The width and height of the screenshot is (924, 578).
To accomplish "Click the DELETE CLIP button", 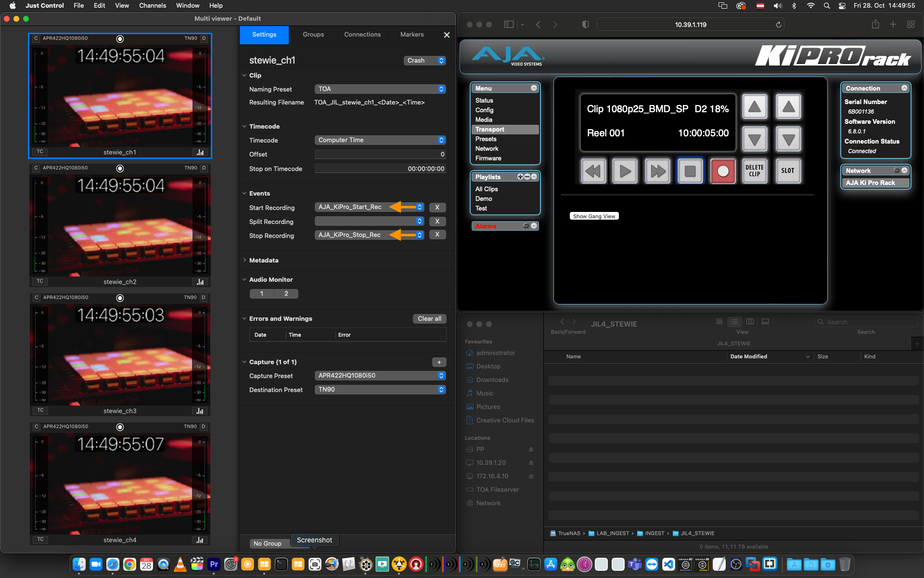I will coord(755,171).
